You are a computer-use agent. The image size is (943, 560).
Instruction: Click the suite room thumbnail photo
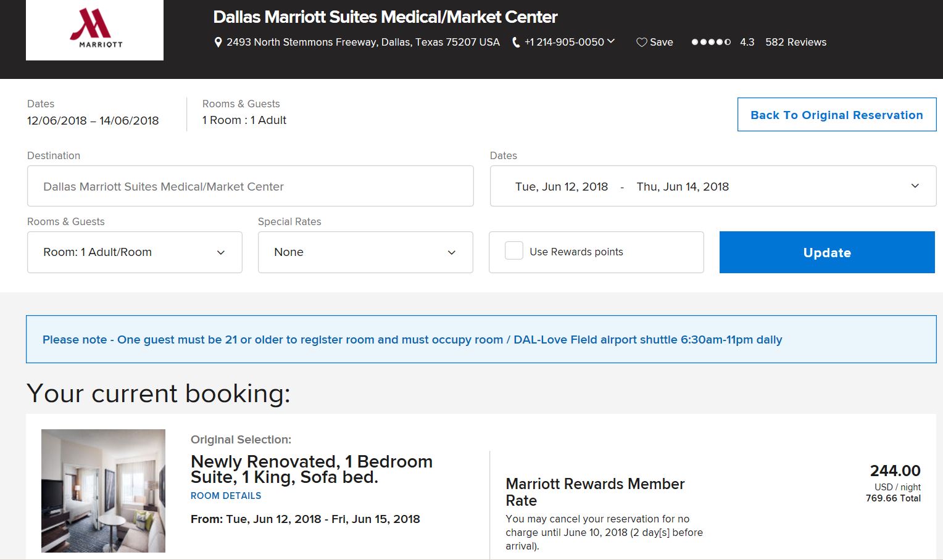coord(103,491)
